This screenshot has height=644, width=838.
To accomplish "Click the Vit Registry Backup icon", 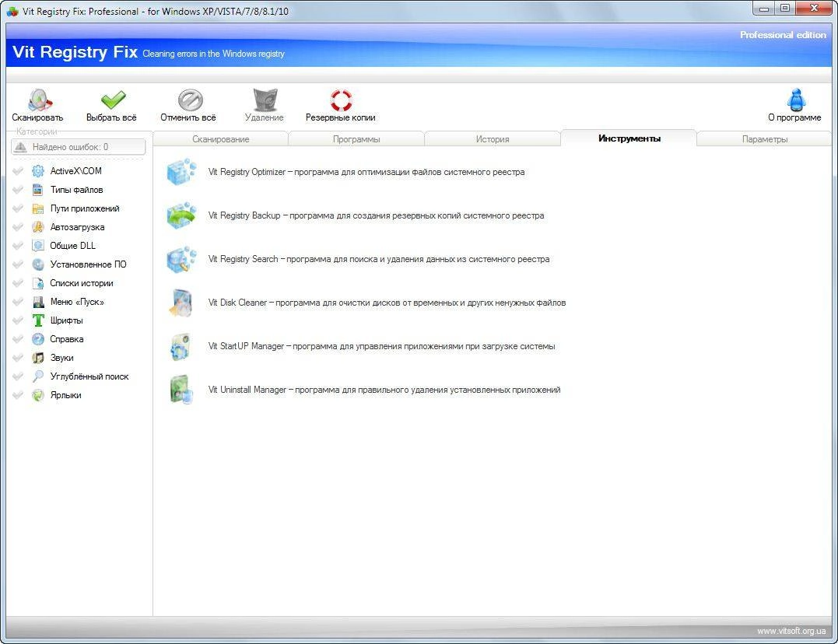I will pos(181,215).
